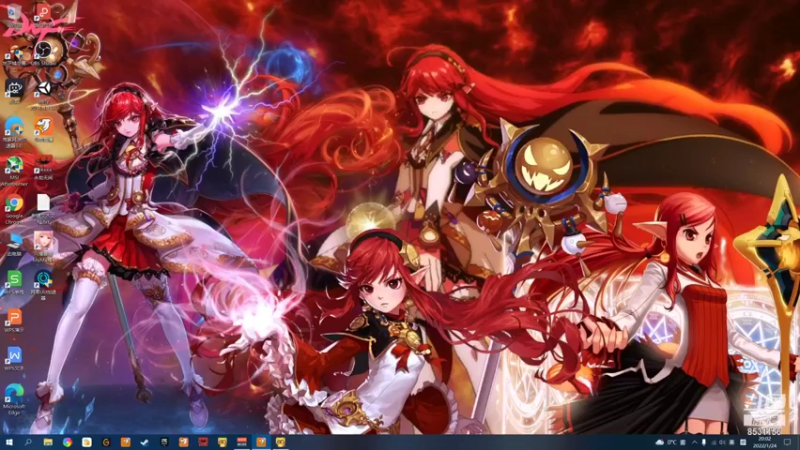Open the blue swirl browser shortcut with shield
The image size is (800, 450).
tap(14, 131)
